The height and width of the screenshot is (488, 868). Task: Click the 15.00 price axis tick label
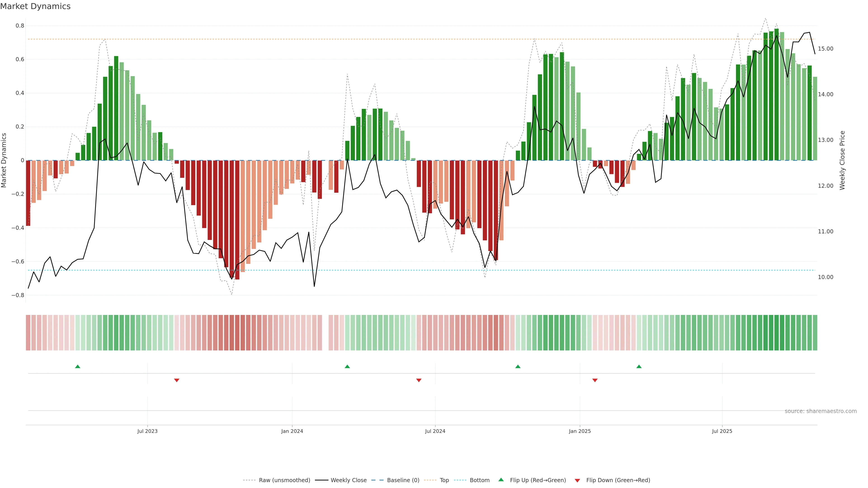826,49
